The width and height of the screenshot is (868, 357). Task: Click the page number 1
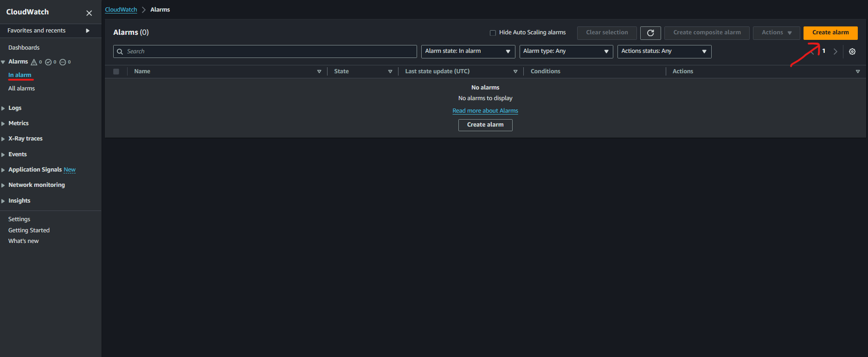tap(824, 51)
